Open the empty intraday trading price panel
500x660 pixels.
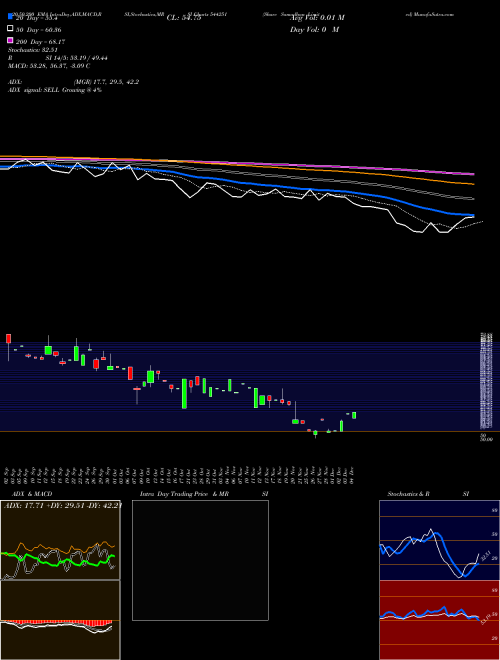(200, 560)
